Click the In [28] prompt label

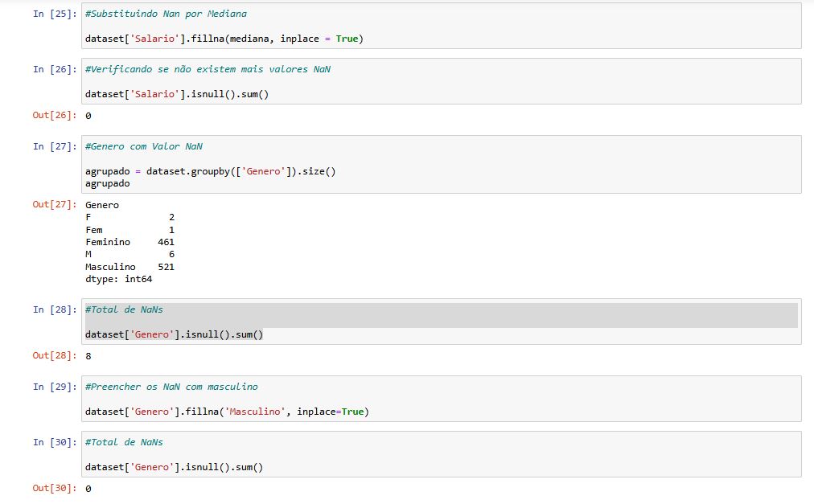point(55,309)
